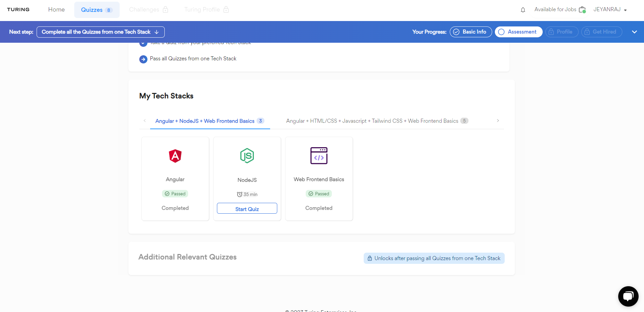
Task: Open the chat support bubble
Action: pos(628,296)
